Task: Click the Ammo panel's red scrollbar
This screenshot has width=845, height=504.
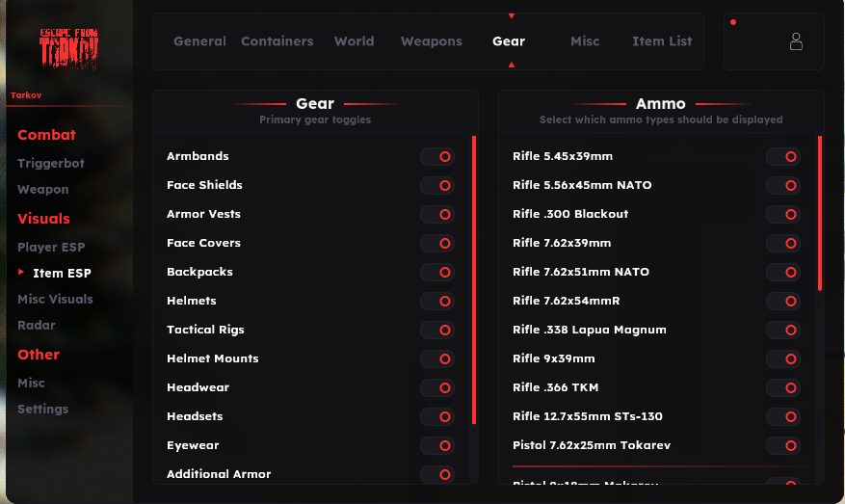Action: pos(820,212)
